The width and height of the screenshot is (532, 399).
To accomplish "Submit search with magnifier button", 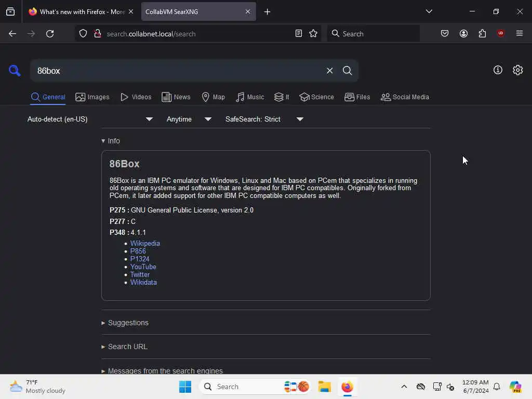I will pyautogui.click(x=347, y=71).
